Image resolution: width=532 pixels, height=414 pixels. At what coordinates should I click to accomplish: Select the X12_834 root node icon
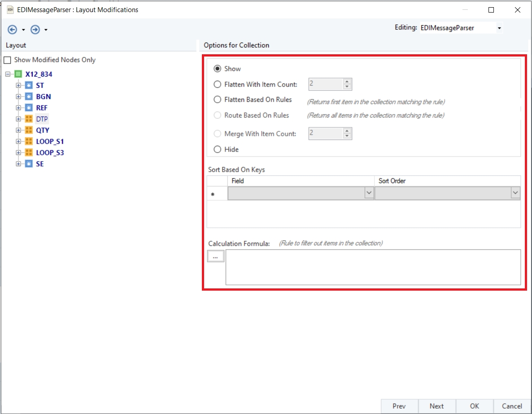pos(18,74)
